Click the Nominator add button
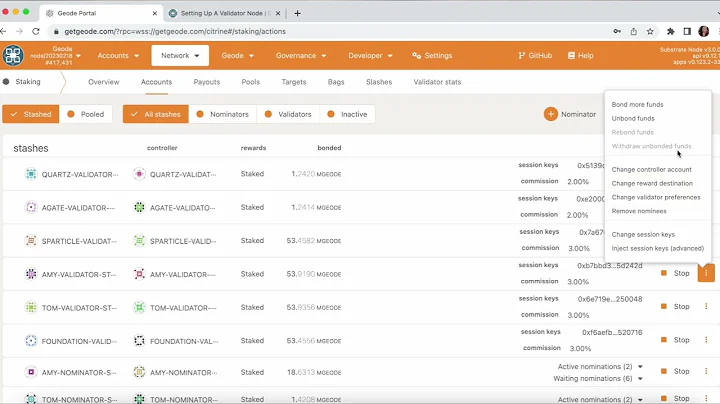 coord(570,114)
